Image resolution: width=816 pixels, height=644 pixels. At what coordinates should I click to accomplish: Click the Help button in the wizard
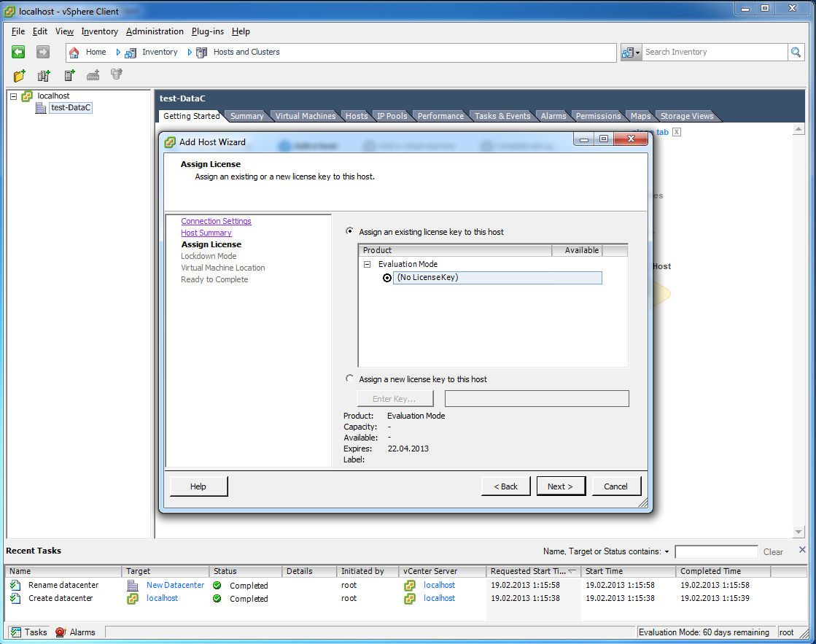coord(198,486)
